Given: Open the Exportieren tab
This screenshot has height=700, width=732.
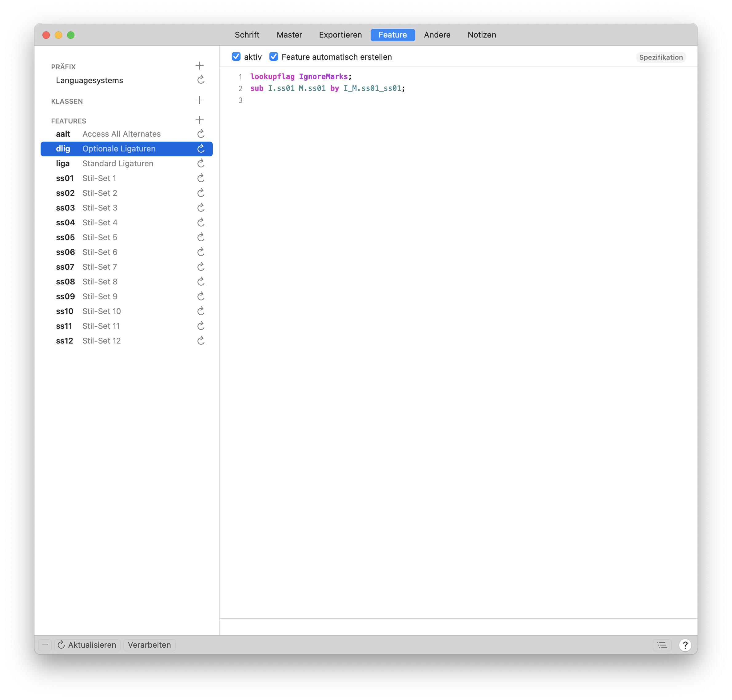Looking at the screenshot, I should (x=340, y=35).
